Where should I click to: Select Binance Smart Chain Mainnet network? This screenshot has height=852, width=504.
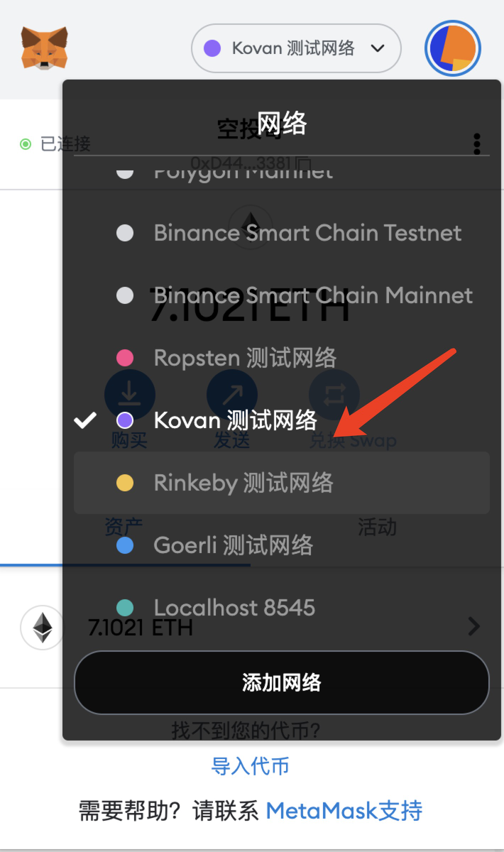[x=312, y=295]
